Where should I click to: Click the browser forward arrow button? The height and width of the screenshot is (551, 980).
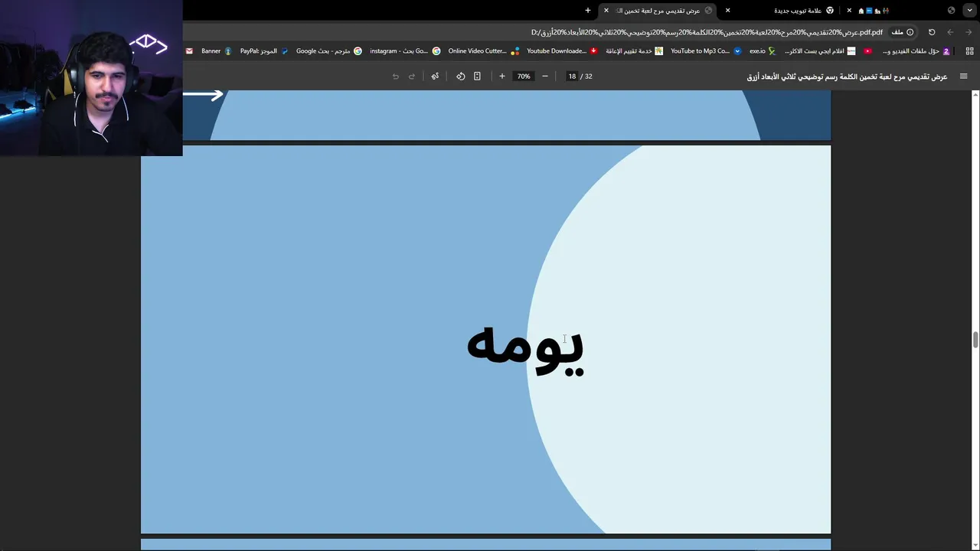(950, 32)
